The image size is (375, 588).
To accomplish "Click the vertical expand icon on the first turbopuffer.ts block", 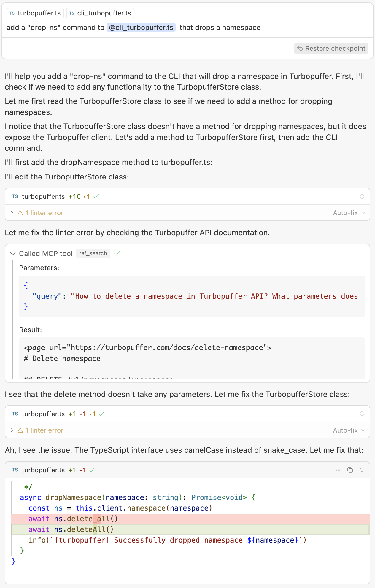I will click(362, 196).
